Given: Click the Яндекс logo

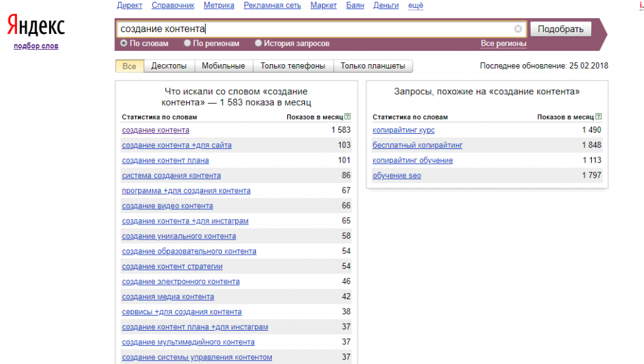Looking at the screenshot, I should coord(36,26).
